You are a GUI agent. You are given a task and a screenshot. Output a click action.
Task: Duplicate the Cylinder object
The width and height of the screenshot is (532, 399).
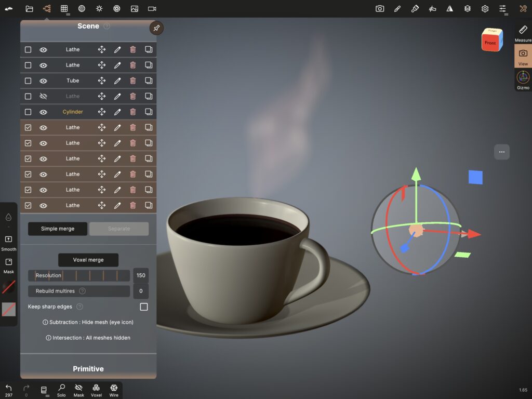point(149,112)
